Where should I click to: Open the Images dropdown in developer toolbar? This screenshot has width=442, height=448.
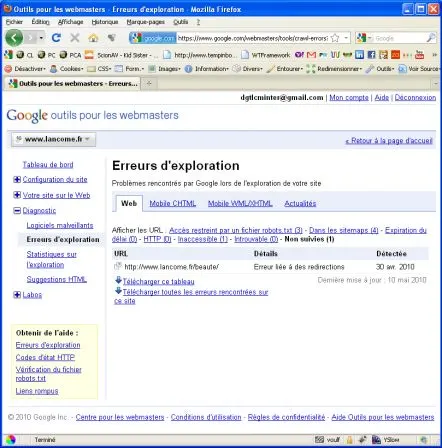point(164,69)
